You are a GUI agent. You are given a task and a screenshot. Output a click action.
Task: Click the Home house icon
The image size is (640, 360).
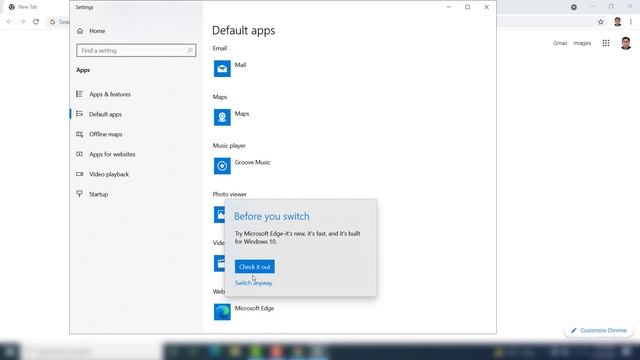[x=80, y=31]
